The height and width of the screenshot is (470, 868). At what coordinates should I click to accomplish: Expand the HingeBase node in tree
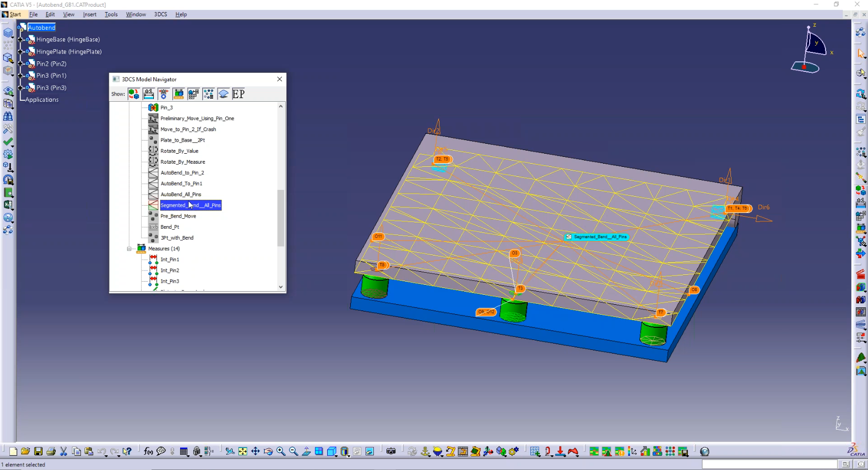coord(20,39)
